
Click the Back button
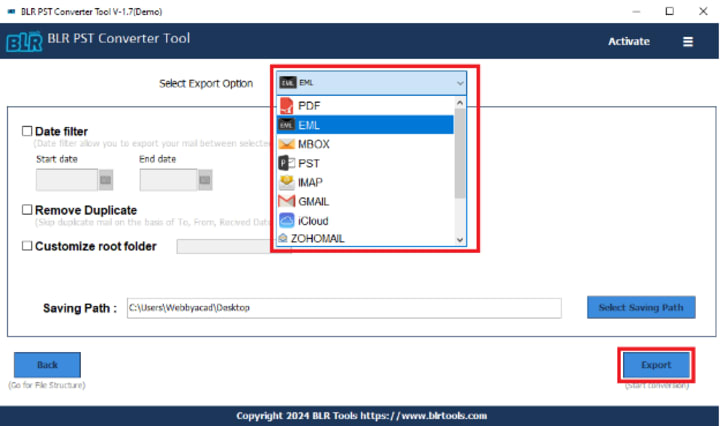coord(47,365)
